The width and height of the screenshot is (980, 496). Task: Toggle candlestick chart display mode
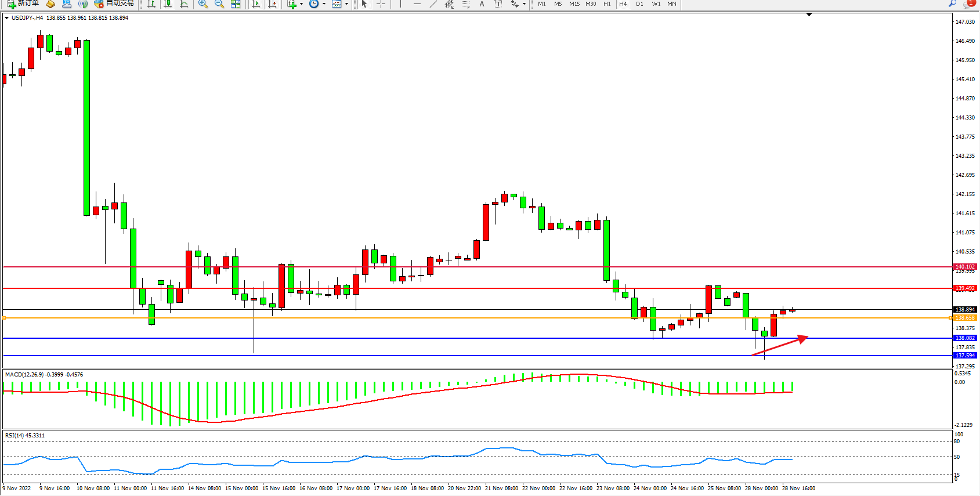tap(168, 4)
